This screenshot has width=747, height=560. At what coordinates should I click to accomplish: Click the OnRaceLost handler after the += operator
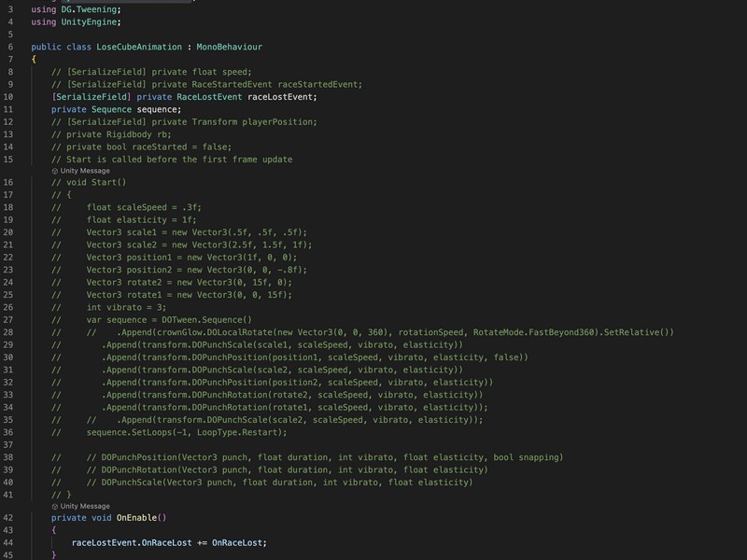[x=237, y=543]
